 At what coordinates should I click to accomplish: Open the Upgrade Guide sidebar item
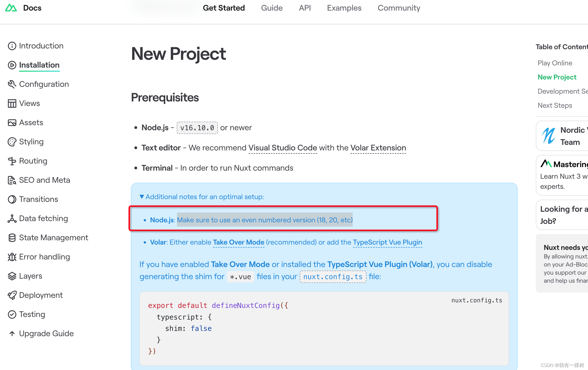46,333
